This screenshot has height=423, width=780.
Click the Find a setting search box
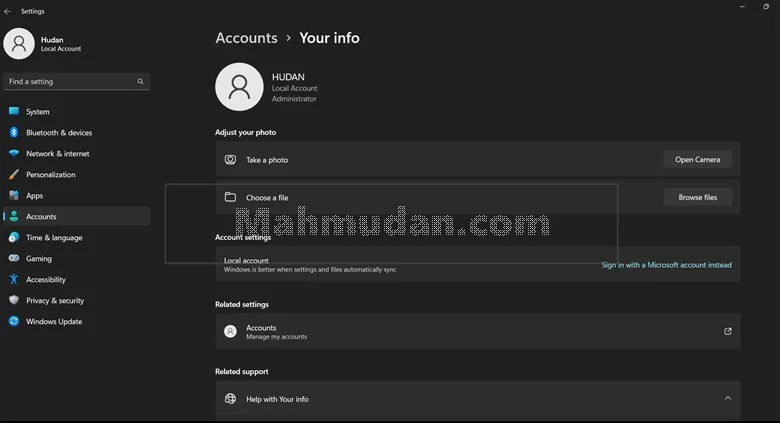pyautogui.click(x=77, y=81)
